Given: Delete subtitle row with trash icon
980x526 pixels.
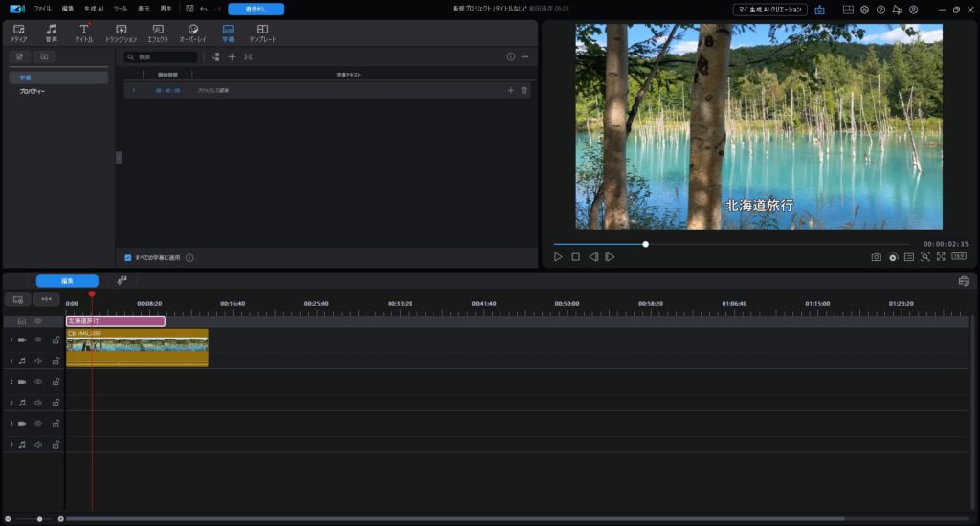Looking at the screenshot, I should [523, 90].
